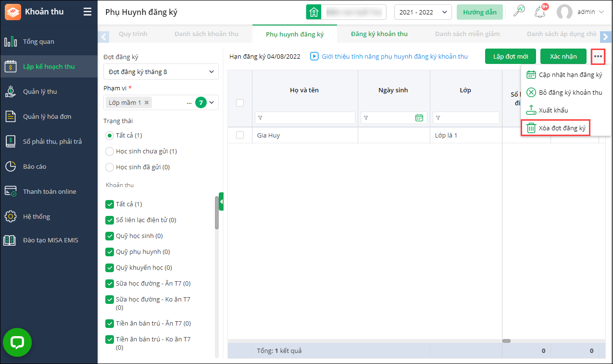Switch to Đăng ký khoản thu tab
The width and height of the screenshot is (613, 364).
[379, 34]
